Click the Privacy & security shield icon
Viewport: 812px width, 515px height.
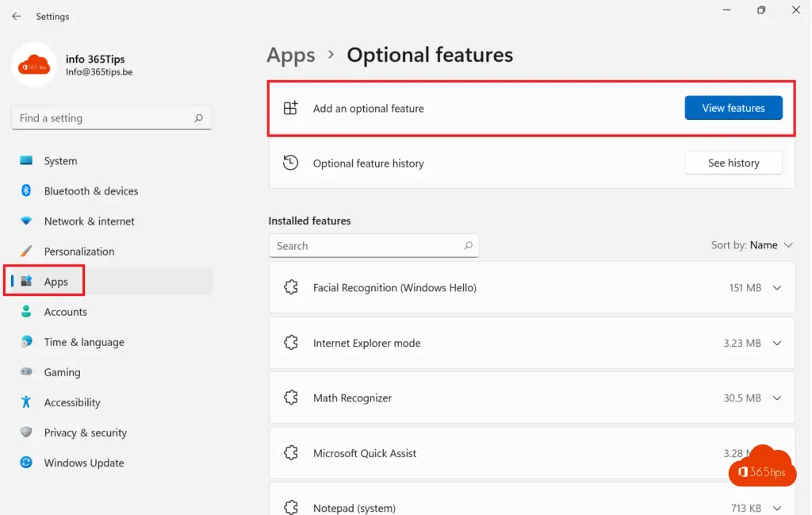(26, 432)
